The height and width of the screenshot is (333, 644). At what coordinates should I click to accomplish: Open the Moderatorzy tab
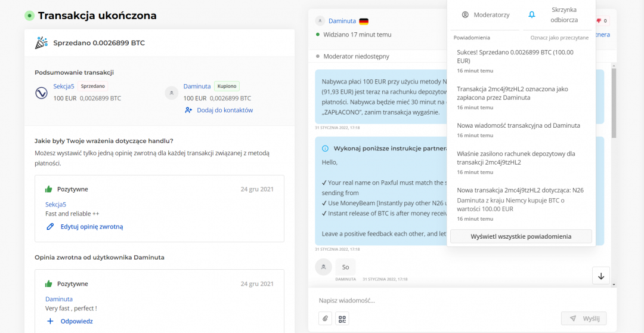point(485,15)
